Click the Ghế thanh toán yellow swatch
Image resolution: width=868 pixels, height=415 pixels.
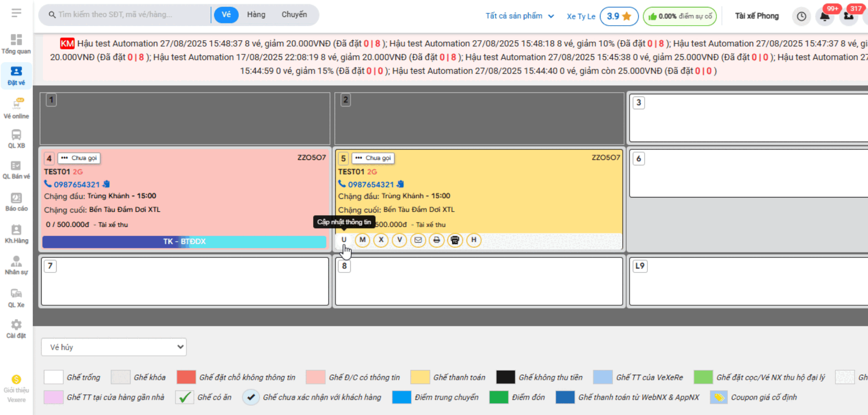click(420, 377)
